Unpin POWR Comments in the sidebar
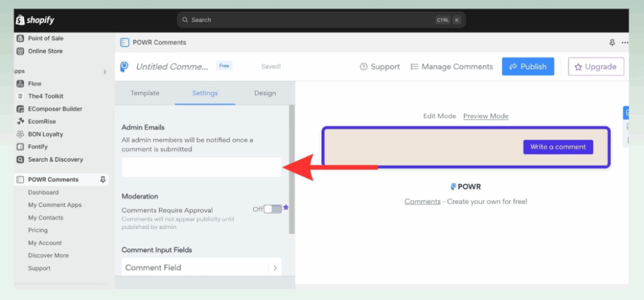The width and height of the screenshot is (644, 300). point(103,180)
